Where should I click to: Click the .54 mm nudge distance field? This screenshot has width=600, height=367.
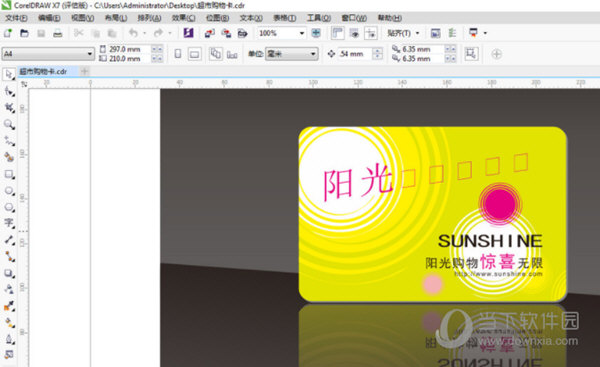click(x=355, y=54)
